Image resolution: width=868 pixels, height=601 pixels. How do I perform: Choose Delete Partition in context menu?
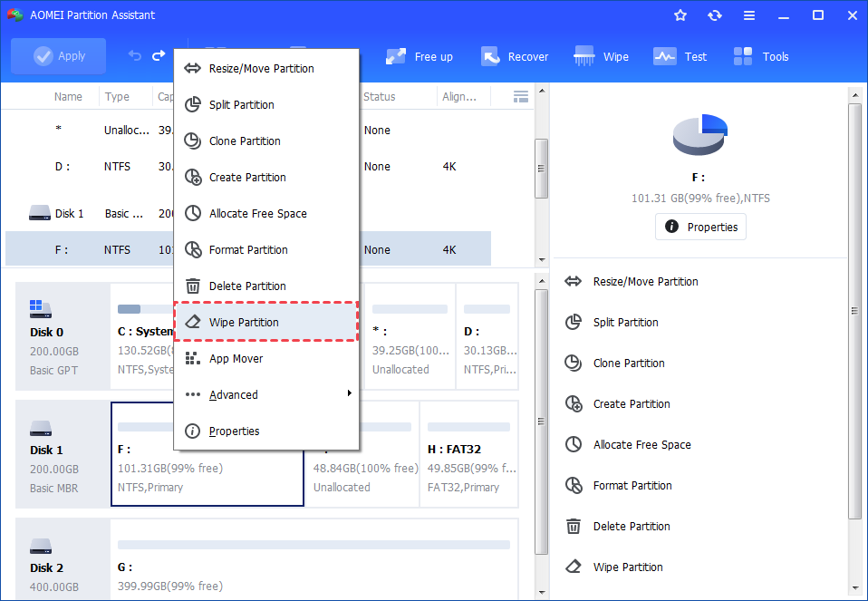coord(266,286)
